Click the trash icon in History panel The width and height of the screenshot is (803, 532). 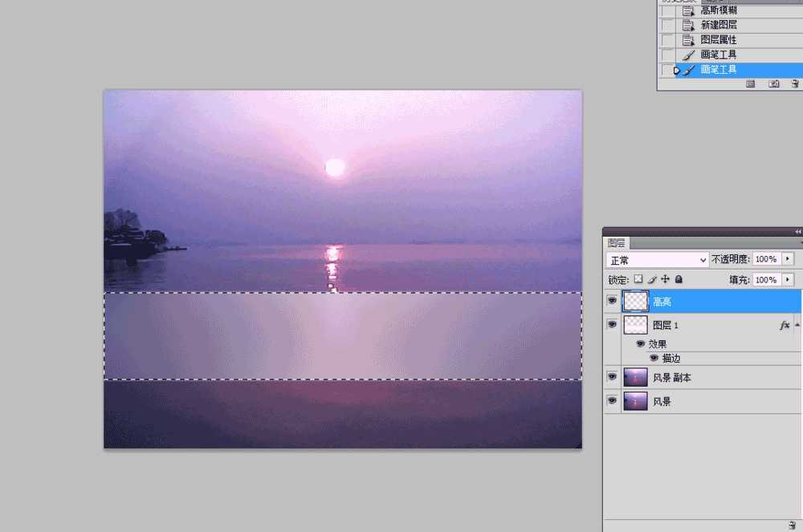coord(795,84)
